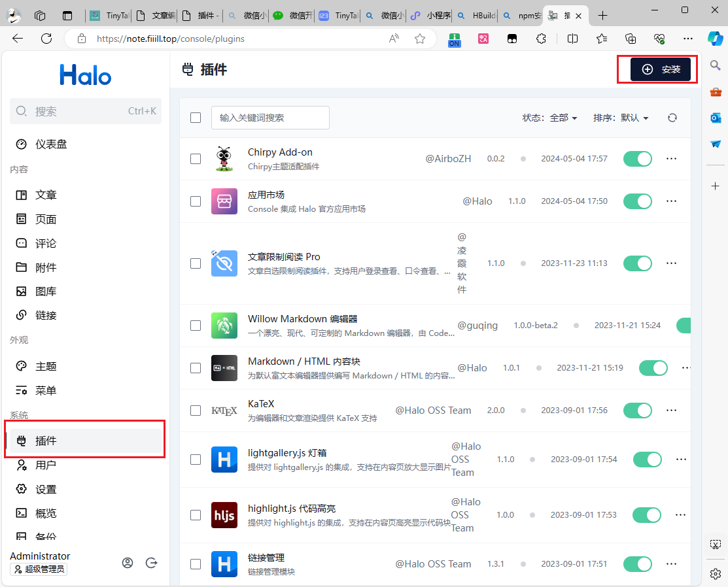728x587 pixels.
Task: Tick the select-all checkbox in the plugin list header
Action: tap(196, 118)
